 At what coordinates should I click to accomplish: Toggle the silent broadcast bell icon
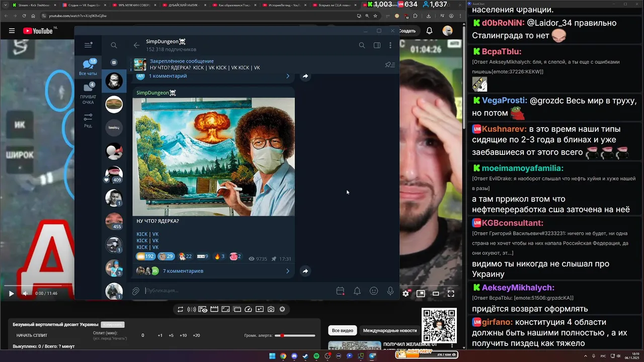tap(357, 291)
